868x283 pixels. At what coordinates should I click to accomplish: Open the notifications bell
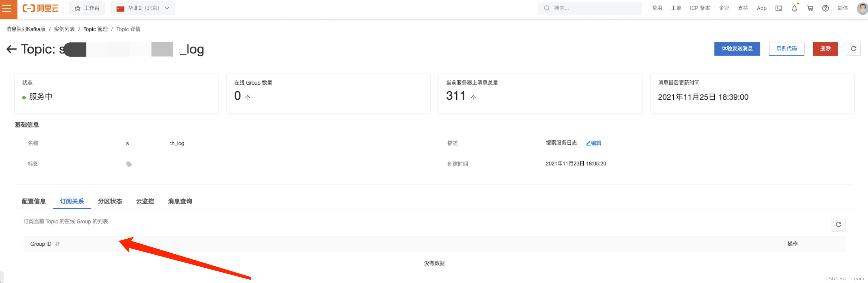pos(794,8)
